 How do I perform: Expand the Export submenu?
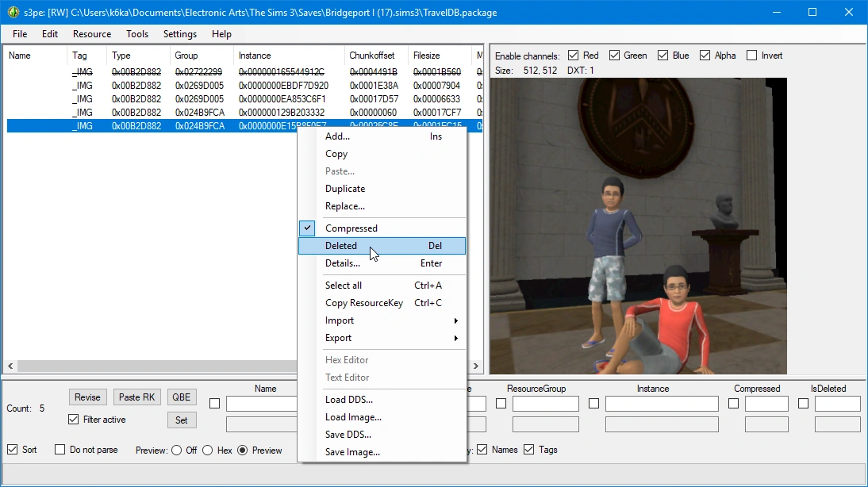pyautogui.click(x=382, y=338)
